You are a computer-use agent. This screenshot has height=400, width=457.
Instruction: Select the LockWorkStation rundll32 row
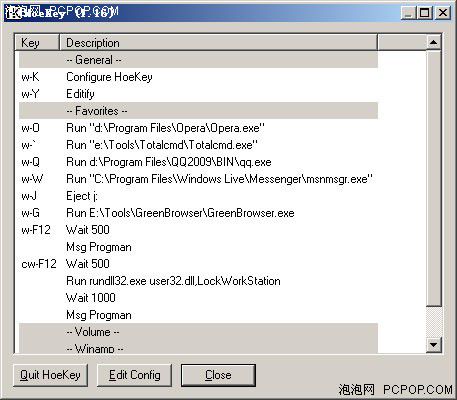point(198,281)
